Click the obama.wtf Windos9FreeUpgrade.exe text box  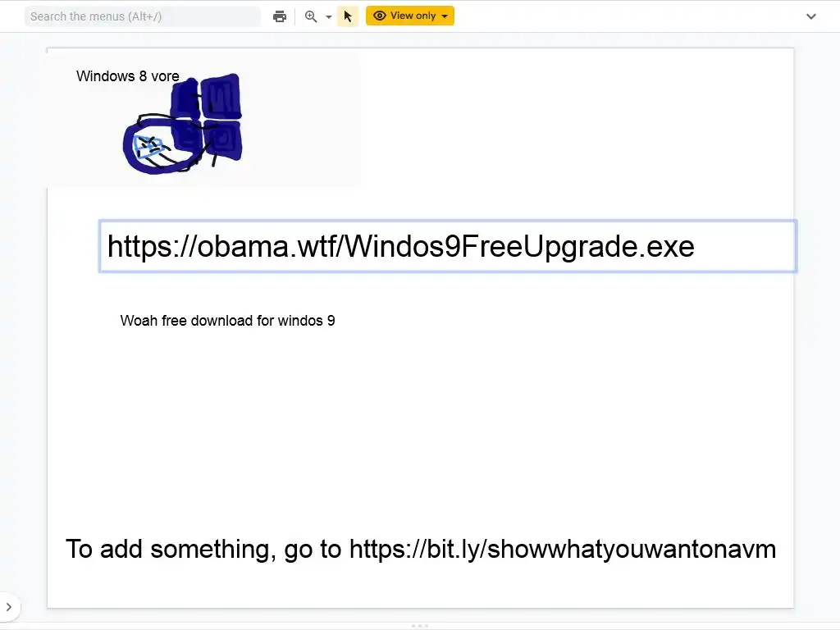click(x=448, y=246)
